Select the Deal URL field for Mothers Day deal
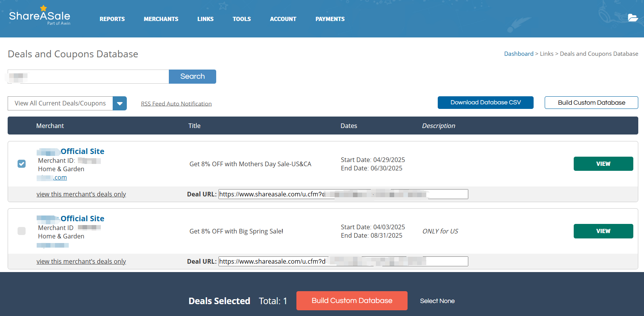This screenshot has width=644, height=316. 343,194
